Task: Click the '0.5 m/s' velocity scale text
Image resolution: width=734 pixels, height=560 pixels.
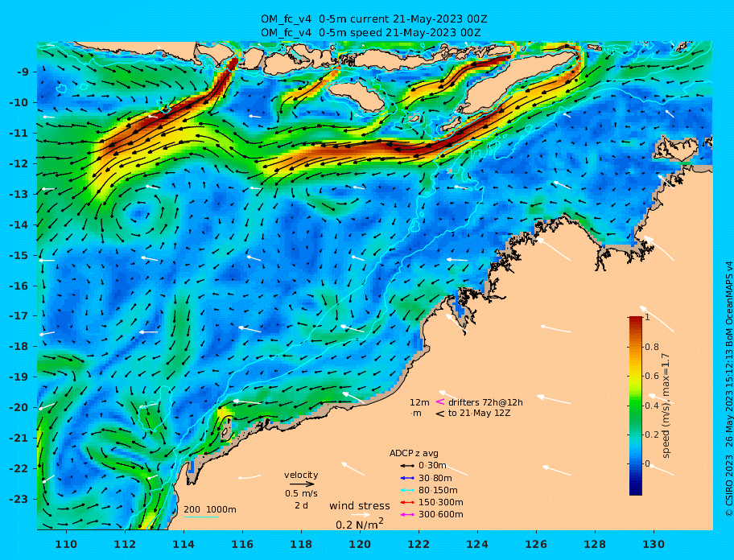Action: point(302,493)
